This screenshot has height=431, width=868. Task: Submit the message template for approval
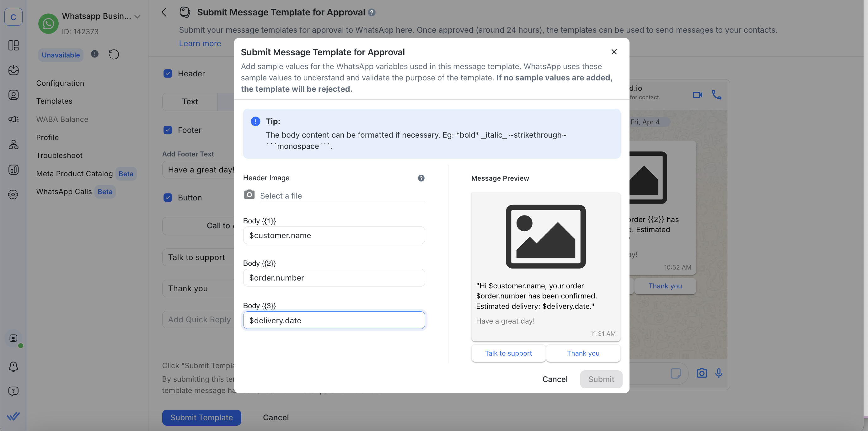tap(601, 379)
